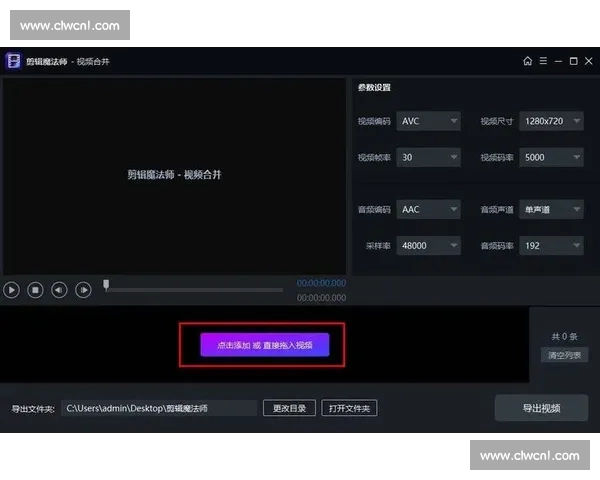Click the playback progress track
Viewport: 600px width, 480px height.
194,290
